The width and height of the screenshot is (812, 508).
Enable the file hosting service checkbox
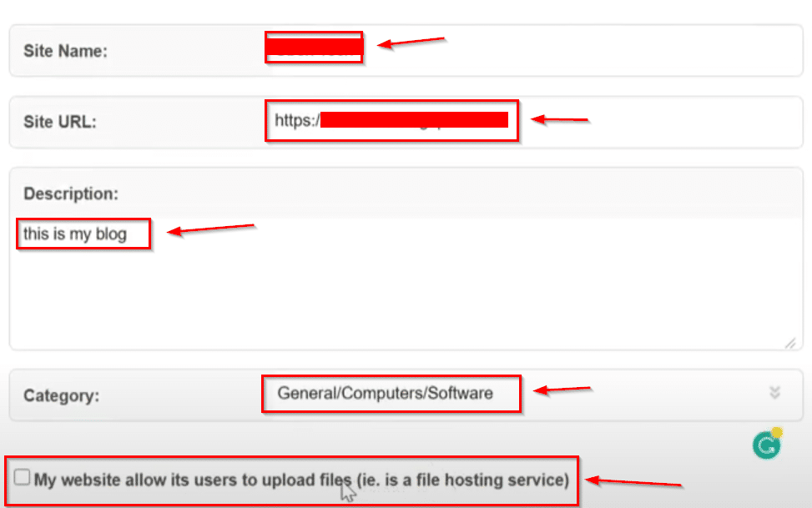pyautogui.click(x=23, y=478)
